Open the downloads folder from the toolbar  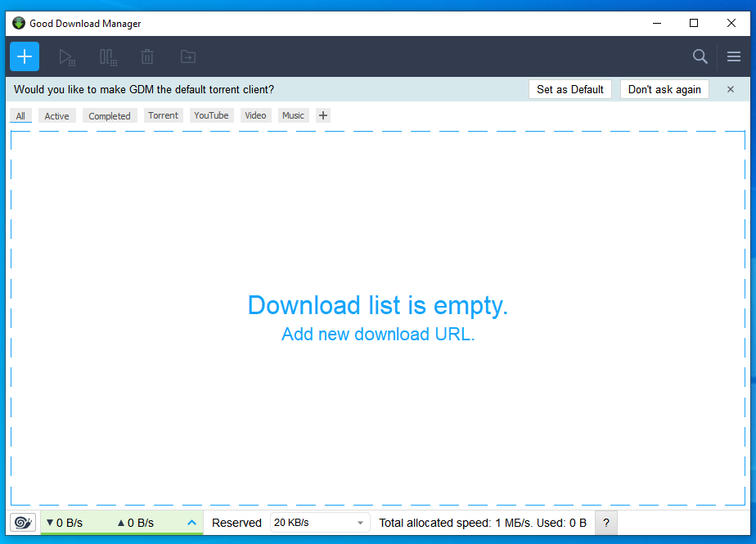[187, 56]
